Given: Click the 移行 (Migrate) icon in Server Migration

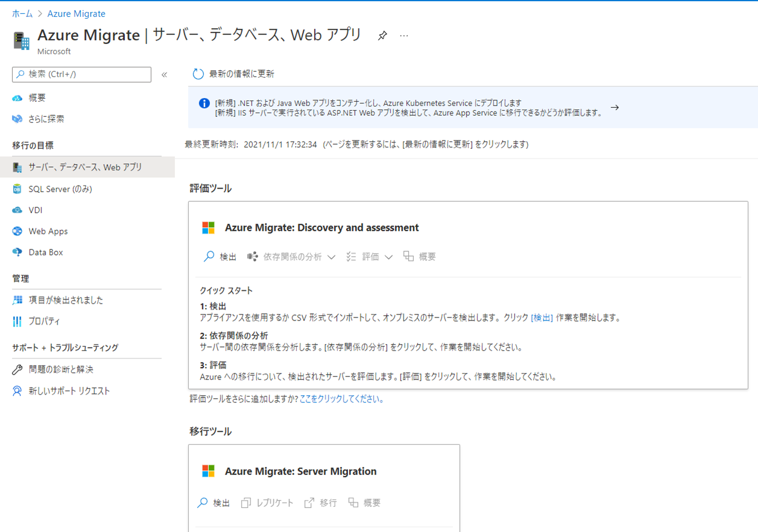Looking at the screenshot, I should (309, 502).
